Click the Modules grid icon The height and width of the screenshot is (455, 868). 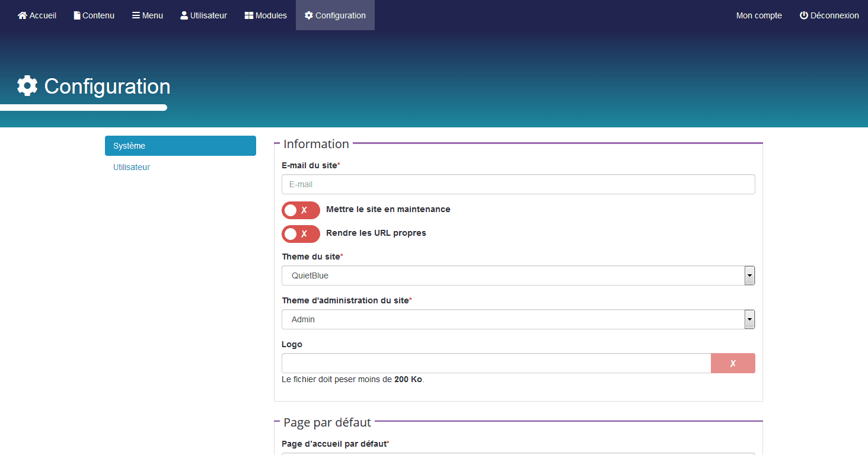point(249,15)
